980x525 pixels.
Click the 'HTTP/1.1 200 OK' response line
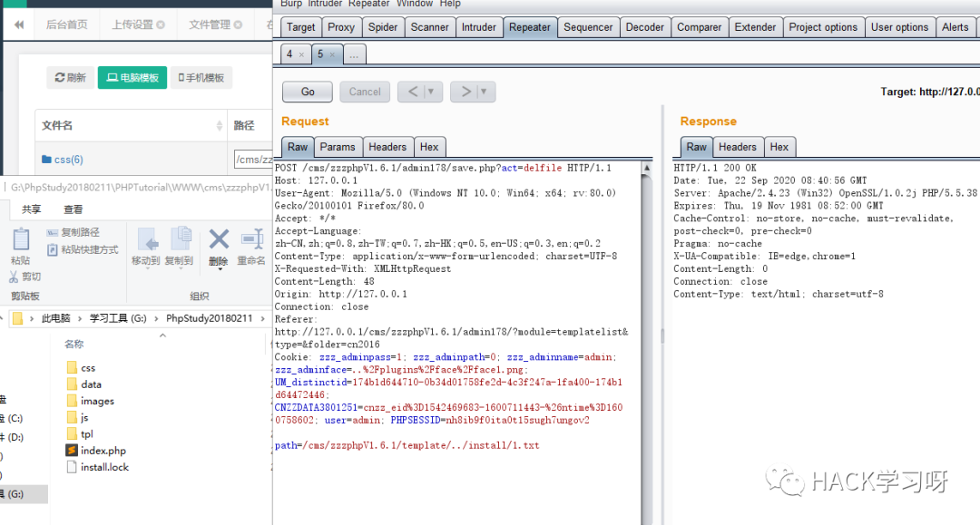pos(715,168)
